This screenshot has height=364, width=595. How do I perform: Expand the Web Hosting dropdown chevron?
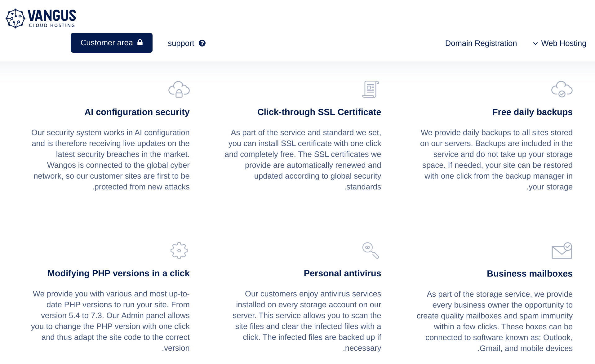tap(535, 43)
